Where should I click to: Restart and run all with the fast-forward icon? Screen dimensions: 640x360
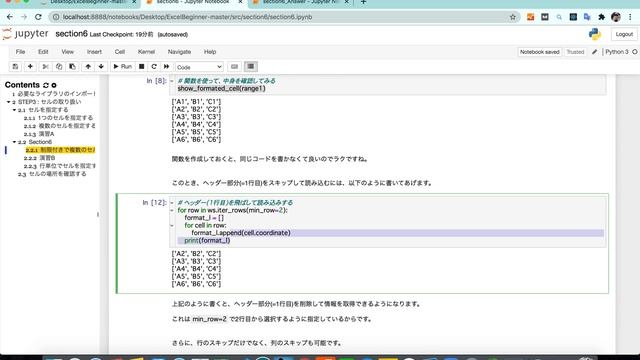[x=167, y=67]
